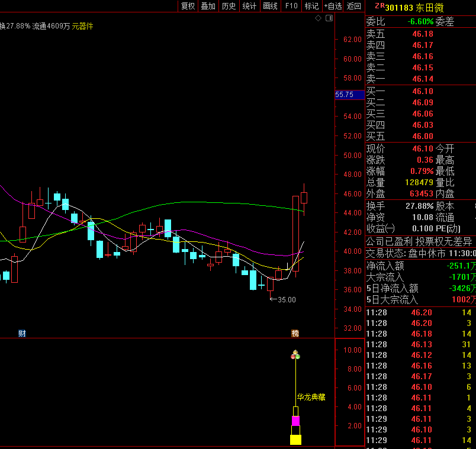Open the 财 finance marker on the chart
476x449 pixels.
tap(22, 334)
